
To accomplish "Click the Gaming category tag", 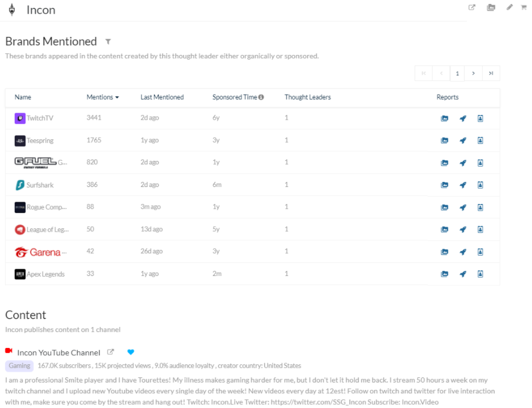I will pos(19,365).
